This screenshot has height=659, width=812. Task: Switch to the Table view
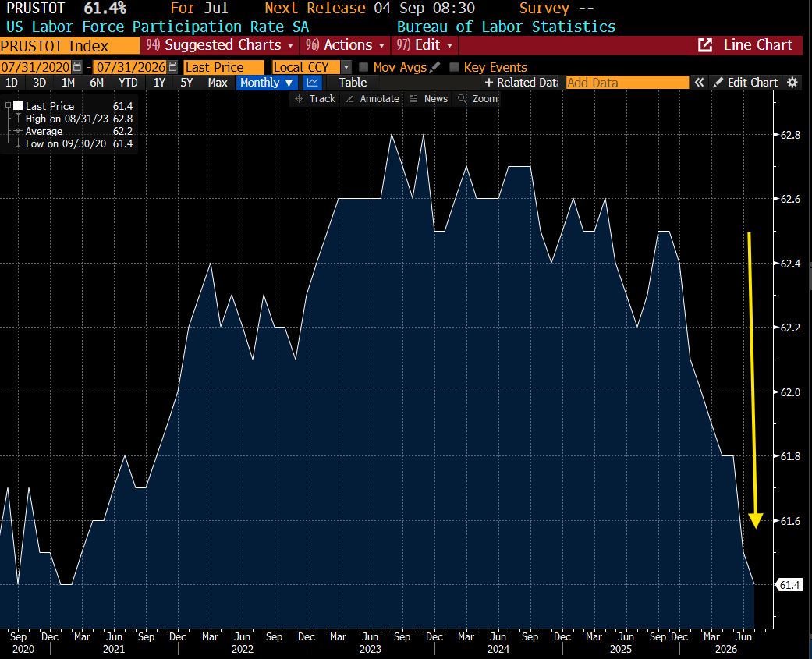[353, 83]
